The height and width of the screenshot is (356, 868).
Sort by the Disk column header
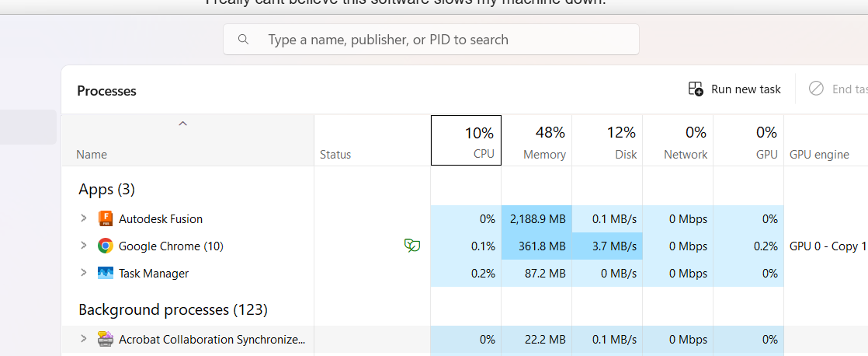click(x=607, y=141)
